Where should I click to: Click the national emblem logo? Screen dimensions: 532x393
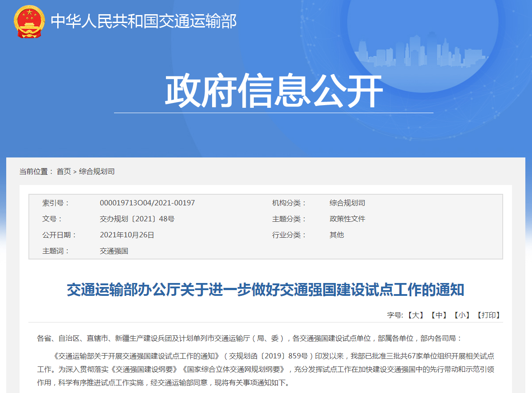click(29, 21)
